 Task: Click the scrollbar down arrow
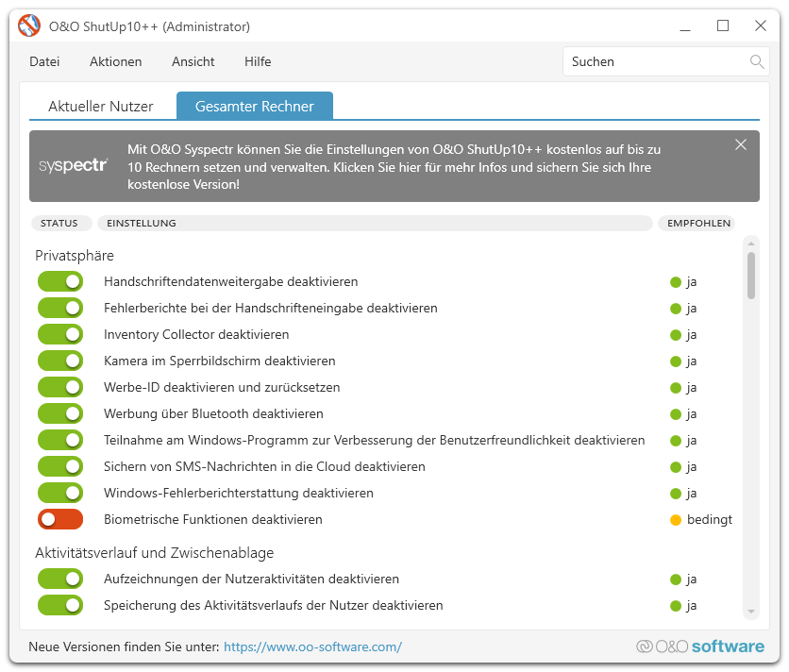(750, 612)
